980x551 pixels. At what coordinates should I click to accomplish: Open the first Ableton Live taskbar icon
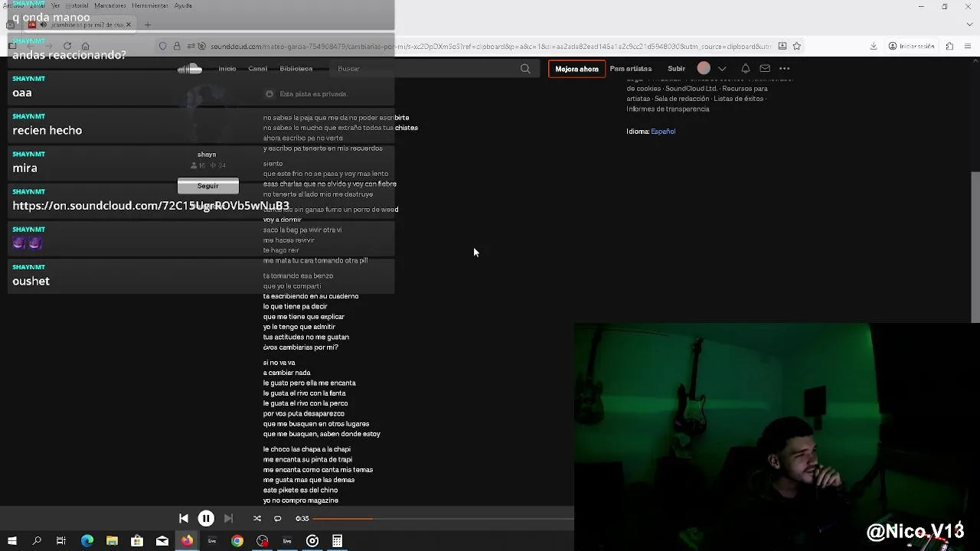coord(212,541)
